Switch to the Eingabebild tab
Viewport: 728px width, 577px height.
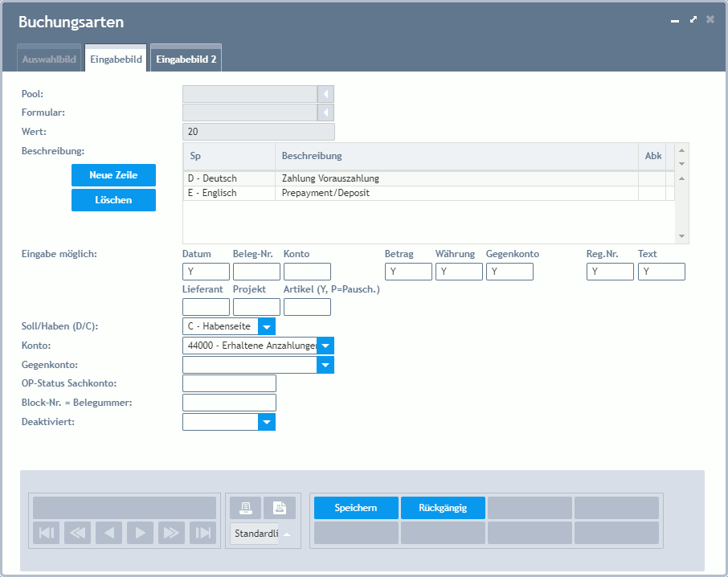[x=116, y=59]
